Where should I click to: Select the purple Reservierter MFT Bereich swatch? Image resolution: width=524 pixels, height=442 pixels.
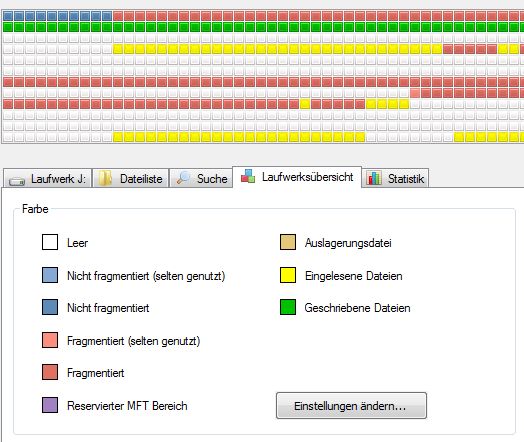50,405
